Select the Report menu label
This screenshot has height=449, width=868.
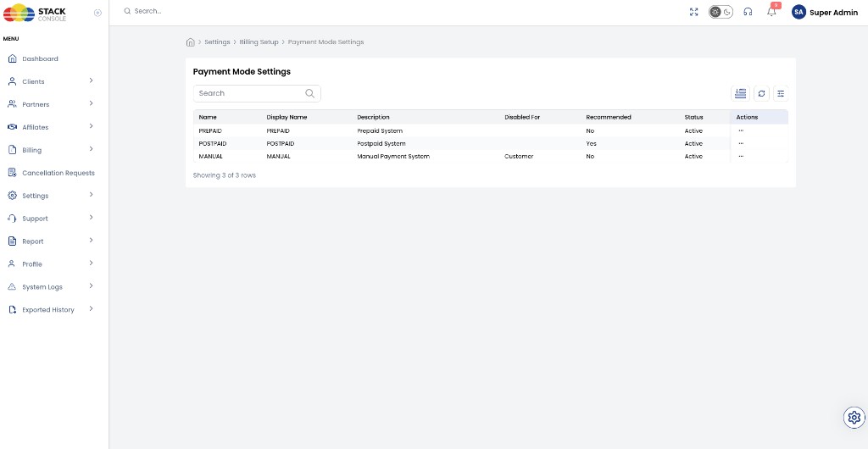(33, 241)
